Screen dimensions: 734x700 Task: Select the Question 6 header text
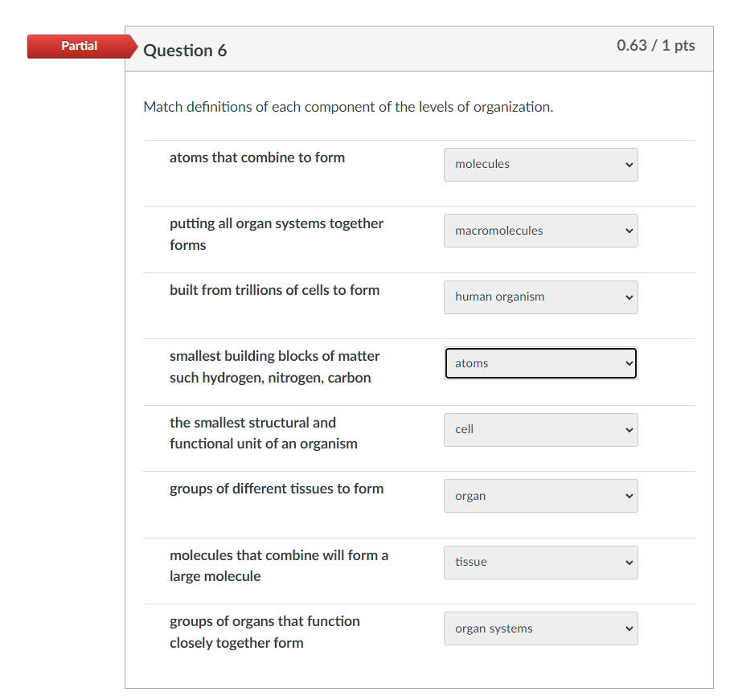pyautogui.click(x=185, y=50)
